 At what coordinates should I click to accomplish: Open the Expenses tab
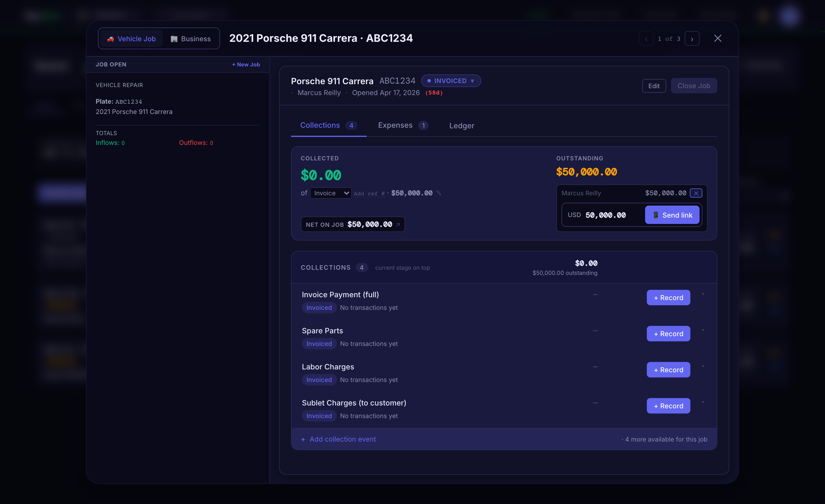click(x=403, y=125)
